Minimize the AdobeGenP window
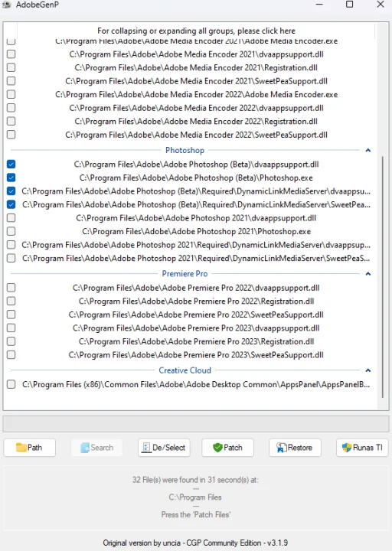This screenshot has width=392, height=551. tap(319, 5)
